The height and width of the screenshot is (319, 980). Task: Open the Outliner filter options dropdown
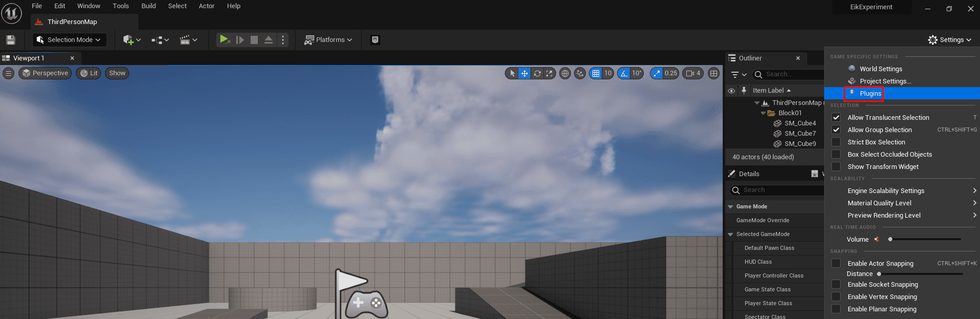pos(739,75)
